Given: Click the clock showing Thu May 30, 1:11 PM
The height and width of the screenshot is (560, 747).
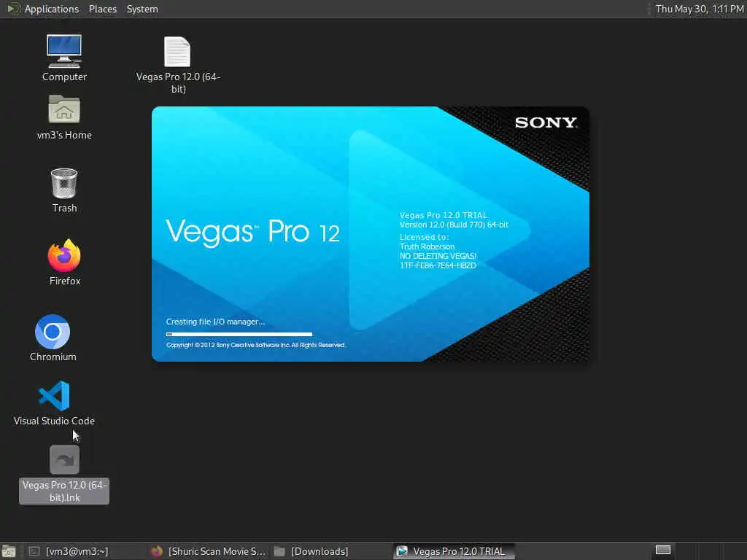Looking at the screenshot, I should tap(699, 9).
